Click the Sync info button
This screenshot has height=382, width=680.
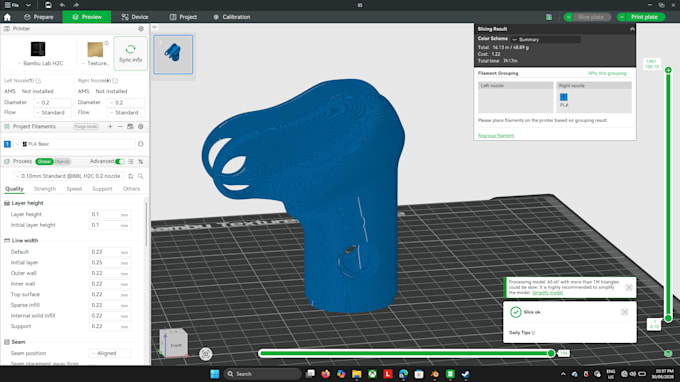(x=131, y=53)
